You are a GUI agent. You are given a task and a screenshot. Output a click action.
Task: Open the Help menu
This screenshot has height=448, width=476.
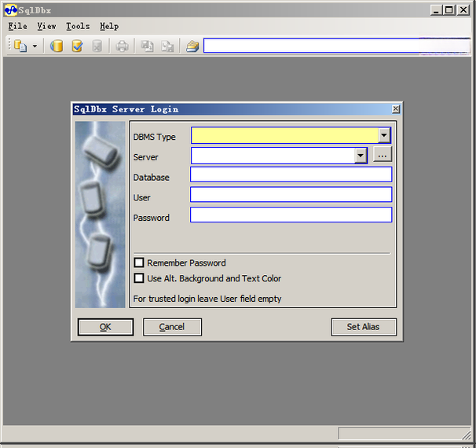point(109,27)
